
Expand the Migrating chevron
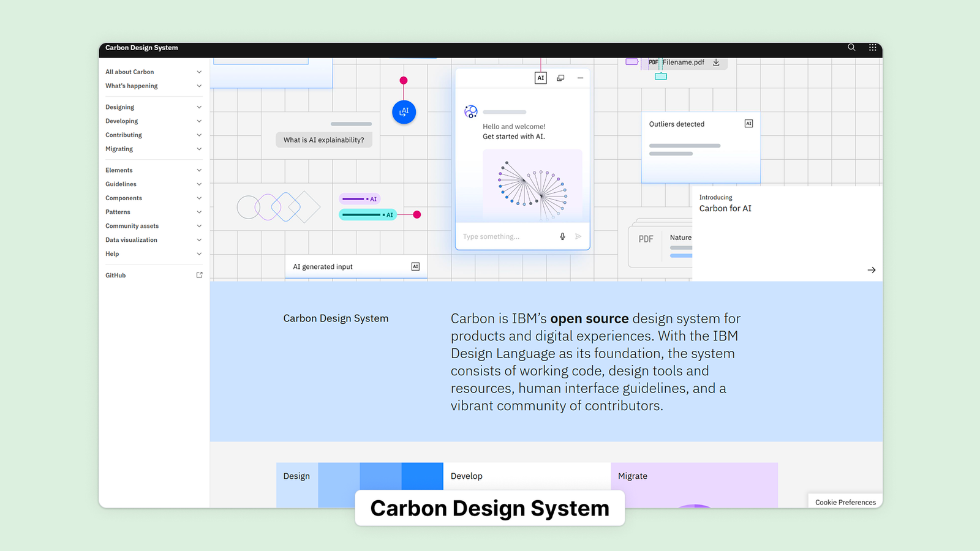[x=199, y=149]
